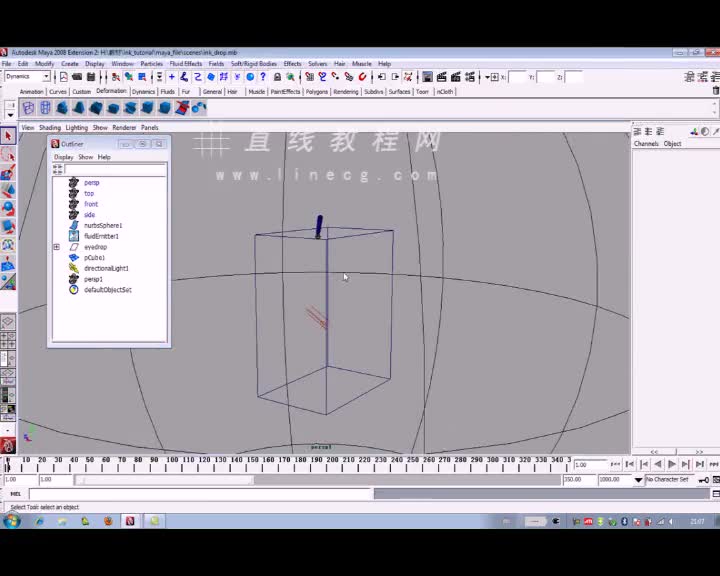Open the No Character Set dropdown

pos(669,480)
